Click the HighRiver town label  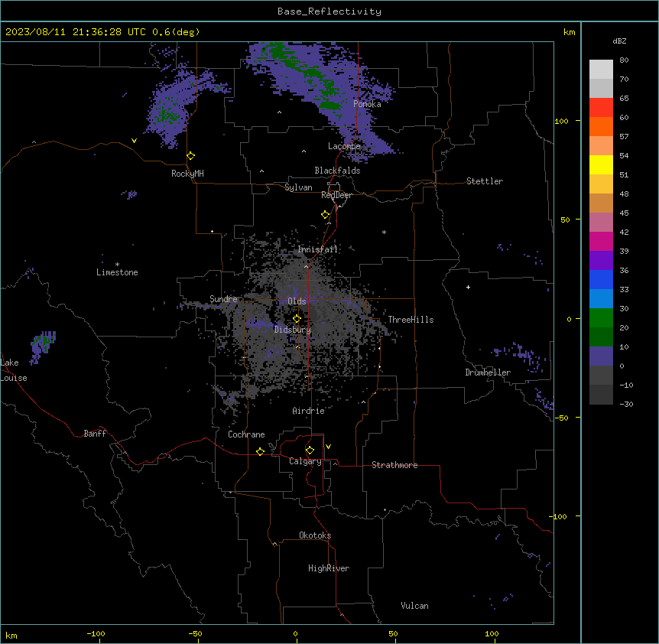pyautogui.click(x=329, y=568)
